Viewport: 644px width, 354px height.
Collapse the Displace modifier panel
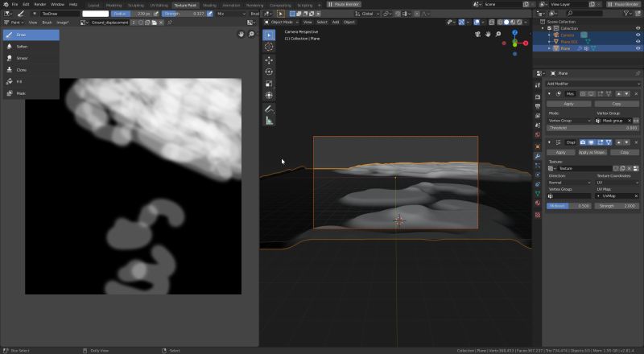pos(550,142)
